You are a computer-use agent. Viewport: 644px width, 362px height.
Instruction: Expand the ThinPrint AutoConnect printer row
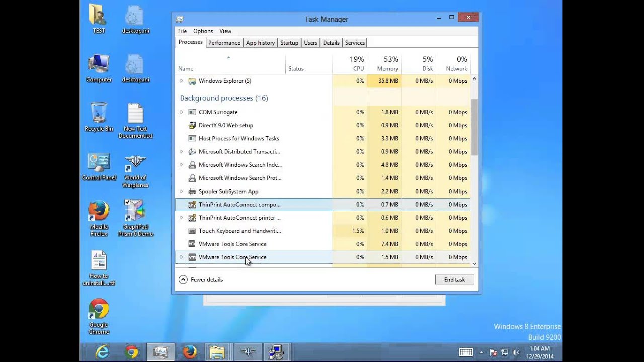click(x=182, y=218)
